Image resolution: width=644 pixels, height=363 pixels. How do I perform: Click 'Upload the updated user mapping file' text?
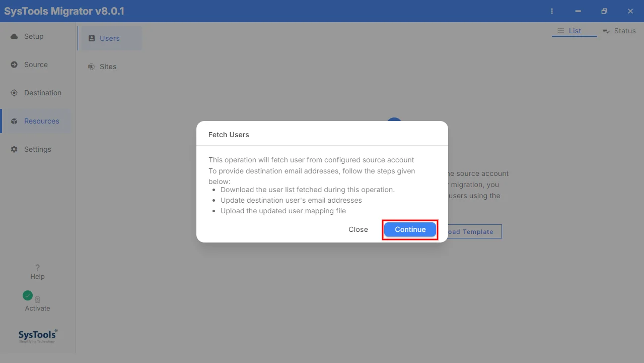click(283, 211)
